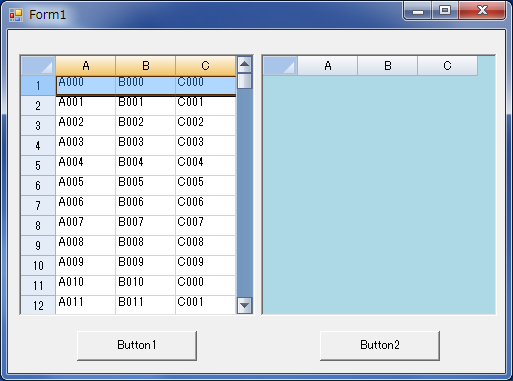The image size is (513, 381).
Task: Select row header 4
Action: coord(38,146)
